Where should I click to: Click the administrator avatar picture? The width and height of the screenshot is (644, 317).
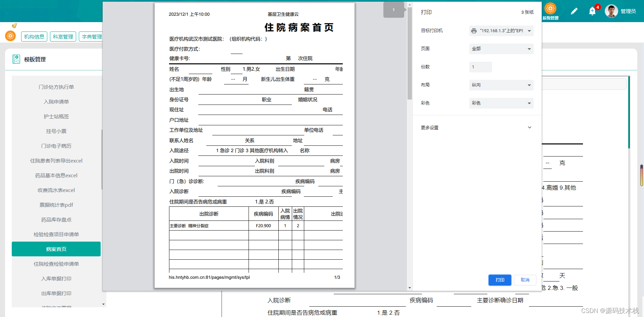click(x=611, y=11)
